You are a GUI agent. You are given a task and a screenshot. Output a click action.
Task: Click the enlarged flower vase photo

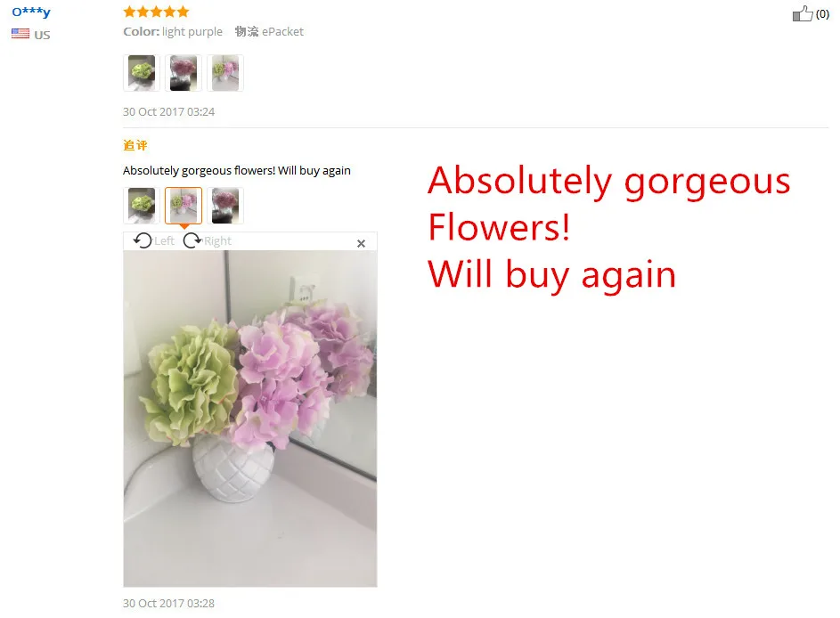(x=250, y=419)
